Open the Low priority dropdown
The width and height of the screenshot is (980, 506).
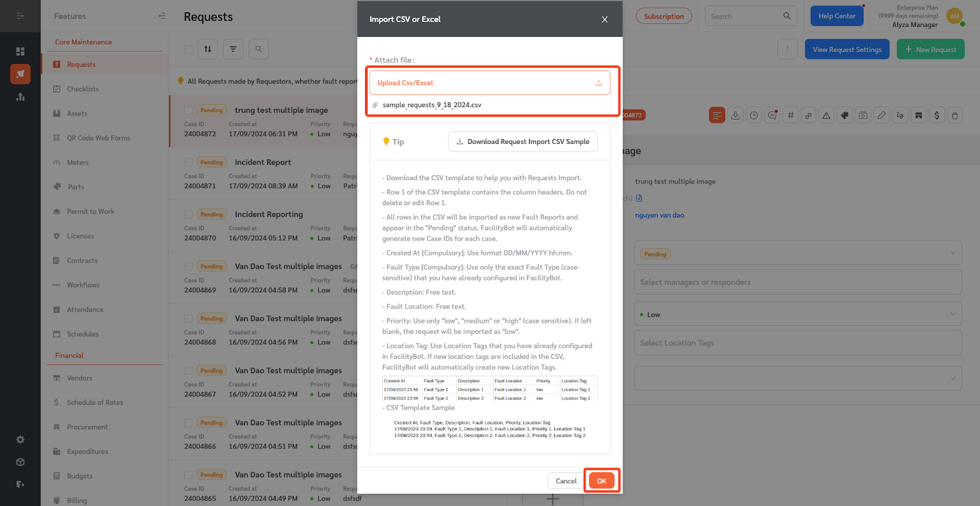coord(797,314)
